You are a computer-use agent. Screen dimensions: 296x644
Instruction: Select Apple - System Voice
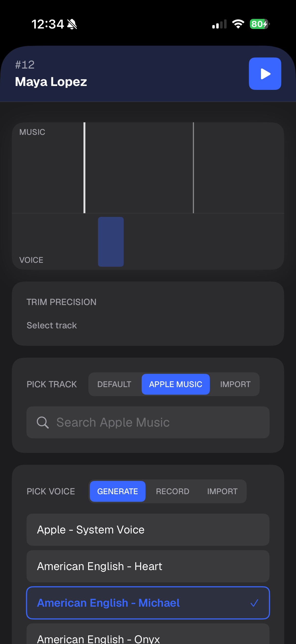point(148,530)
